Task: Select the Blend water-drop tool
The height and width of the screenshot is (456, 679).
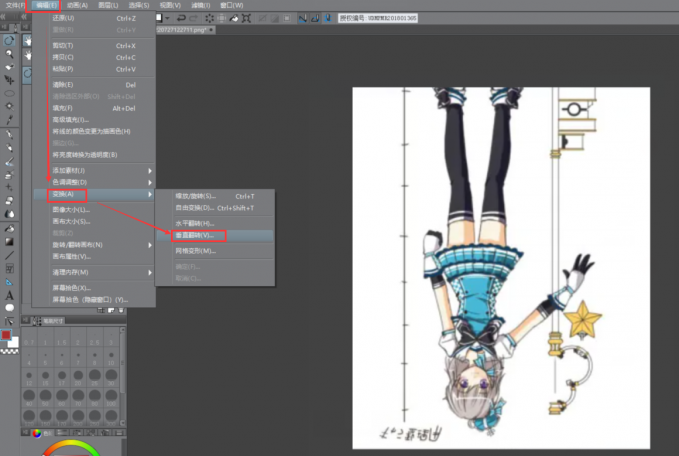Action: [x=9, y=214]
